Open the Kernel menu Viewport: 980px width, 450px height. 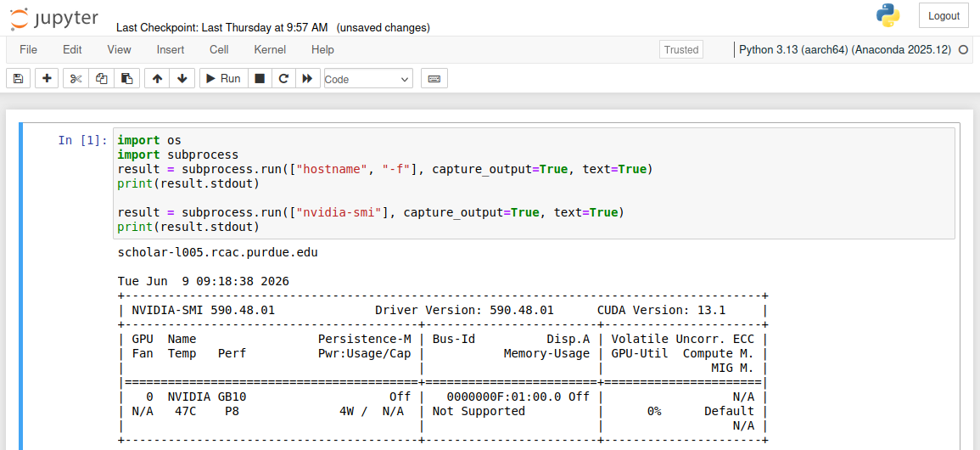tap(270, 50)
